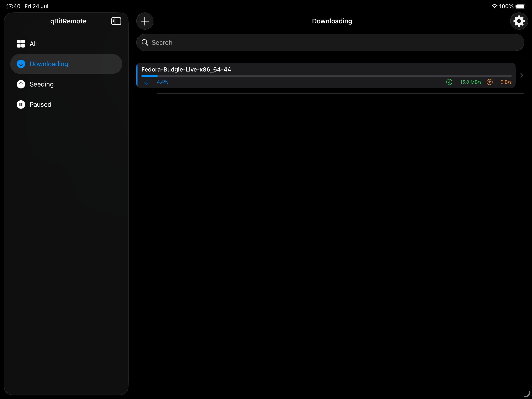Click the 4.4% progress value
The width and height of the screenshot is (532, 399).
[x=163, y=82]
